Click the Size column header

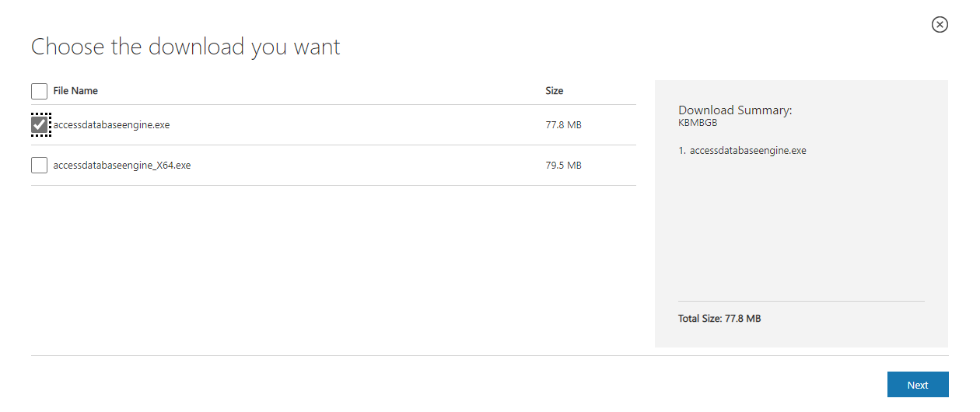tap(555, 91)
